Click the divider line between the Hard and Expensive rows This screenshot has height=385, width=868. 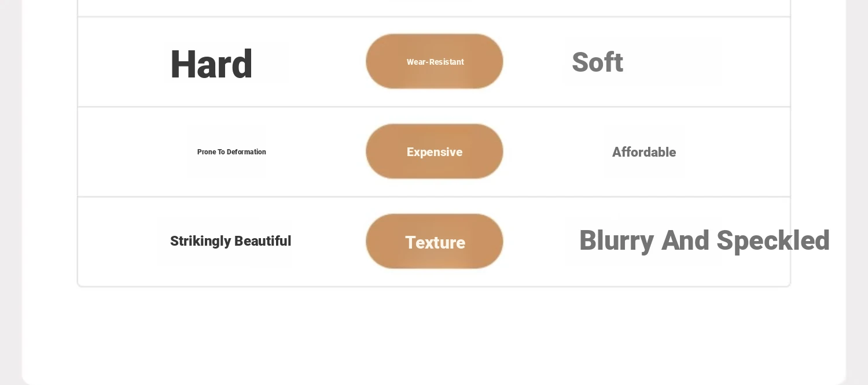pyautogui.click(x=434, y=107)
